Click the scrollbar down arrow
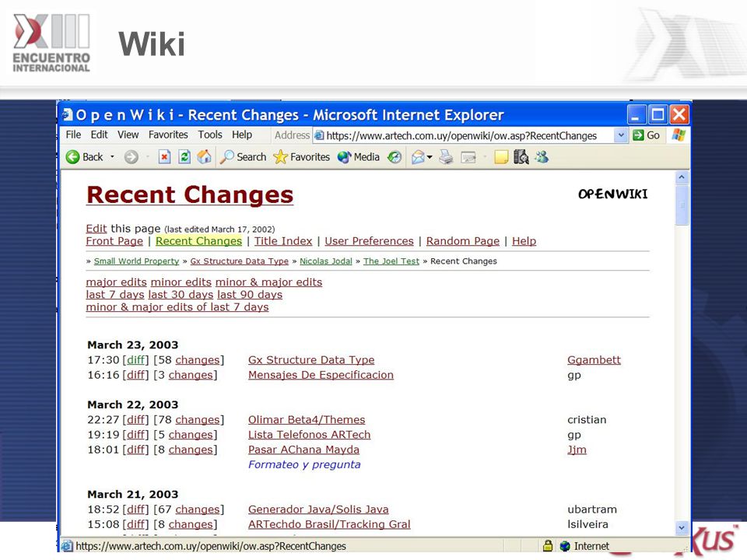Viewport: 747px width, 560px height. click(x=682, y=527)
